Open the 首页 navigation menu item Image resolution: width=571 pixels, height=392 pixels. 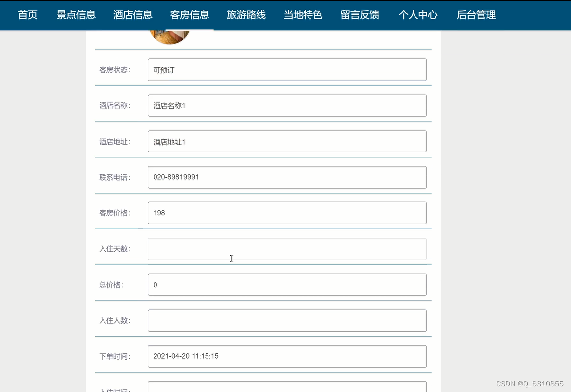point(27,15)
